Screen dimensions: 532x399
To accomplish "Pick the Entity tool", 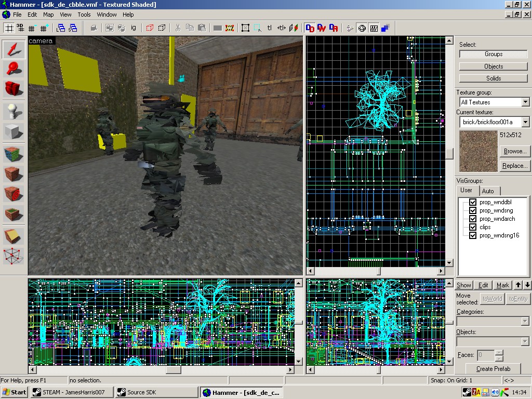I will tap(14, 111).
